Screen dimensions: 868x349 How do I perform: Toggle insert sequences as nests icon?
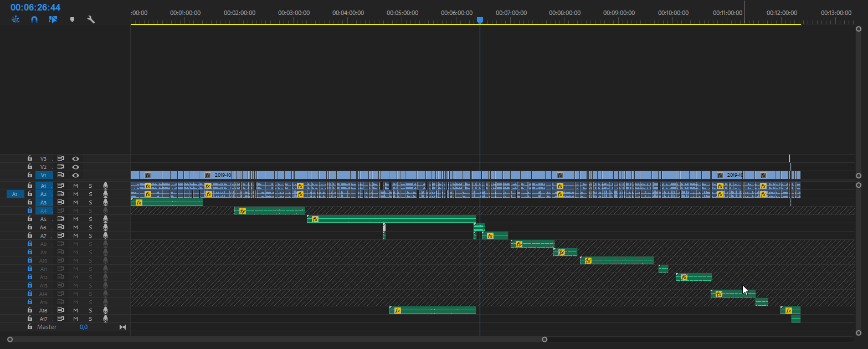click(16, 19)
